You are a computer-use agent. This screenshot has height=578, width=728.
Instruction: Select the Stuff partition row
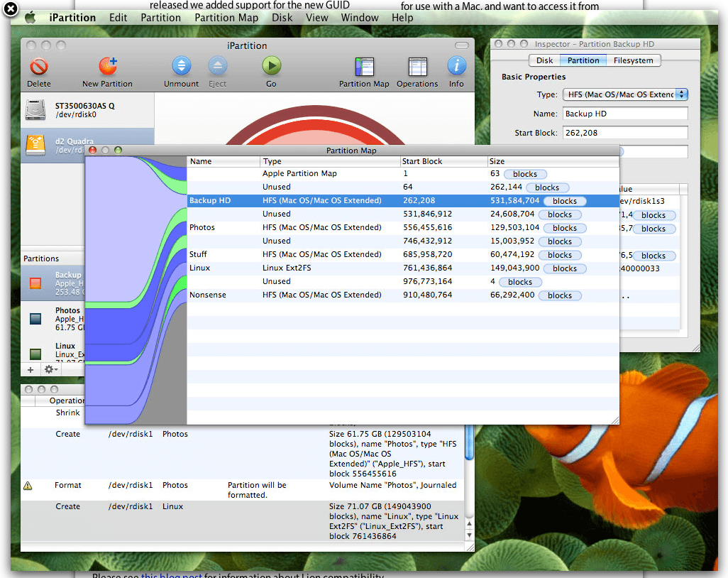[403, 255]
